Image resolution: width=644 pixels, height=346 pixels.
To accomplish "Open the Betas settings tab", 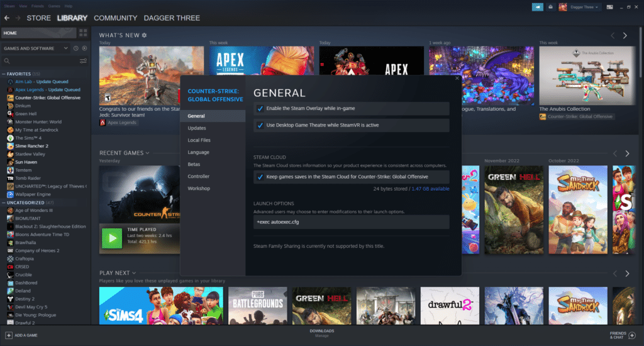I will pos(194,164).
